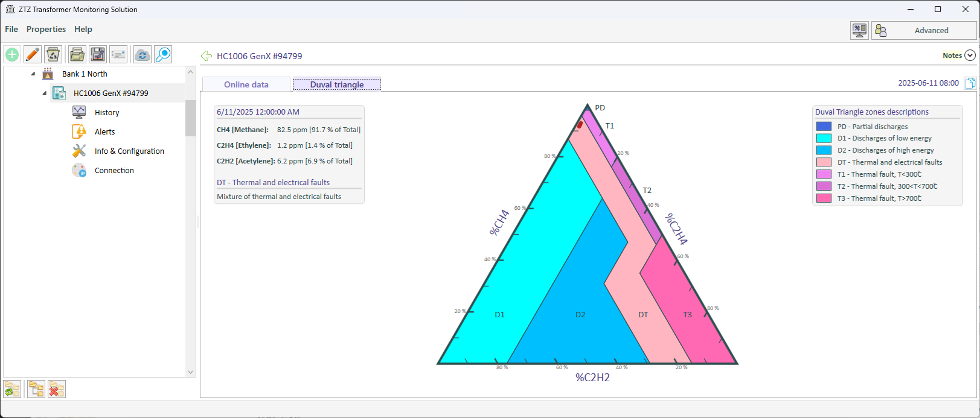The height and width of the screenshot is (418, 980).
Task: Click the magnifying glass search icon
Action: click(x=163, y=55)
